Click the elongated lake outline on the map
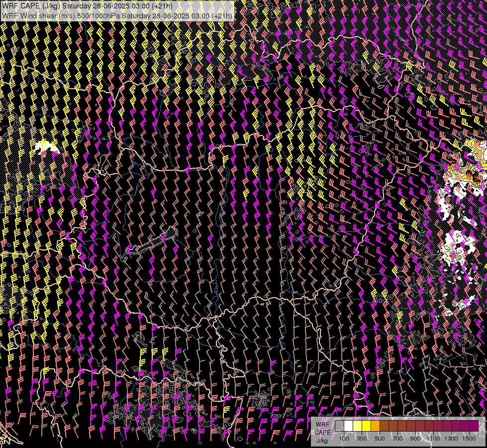This screenshot has width=487, height=448. point(152,241)
